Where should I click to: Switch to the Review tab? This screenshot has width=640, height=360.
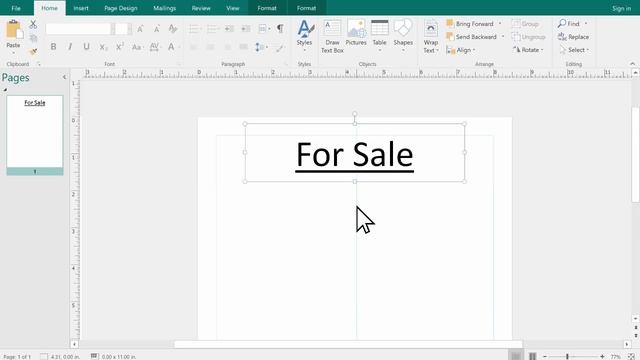[201, 8]
